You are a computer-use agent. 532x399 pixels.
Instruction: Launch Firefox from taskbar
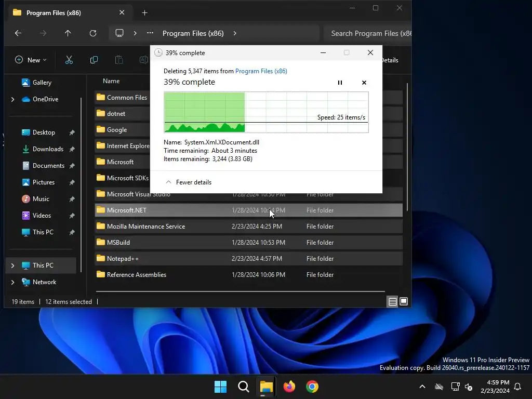pos(289,387)
